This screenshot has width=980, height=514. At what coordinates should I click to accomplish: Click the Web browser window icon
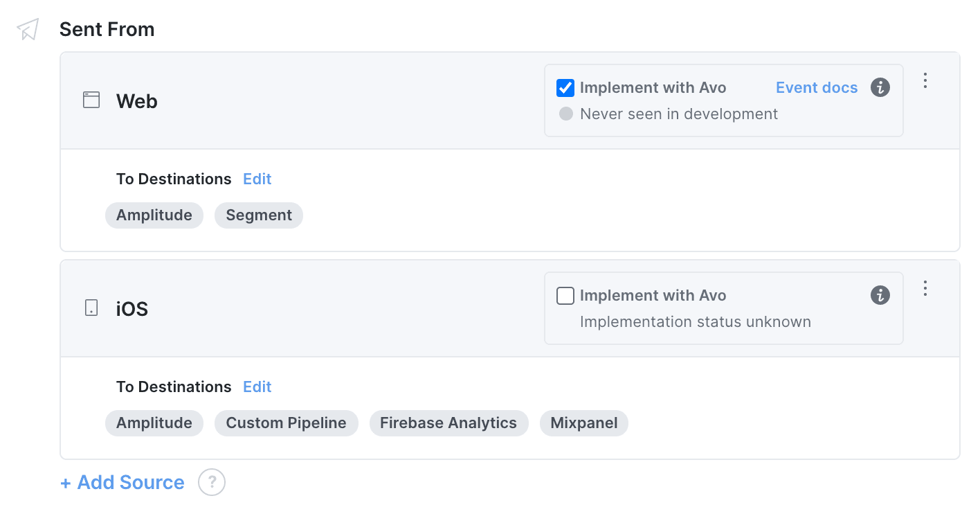pos(91,100)
